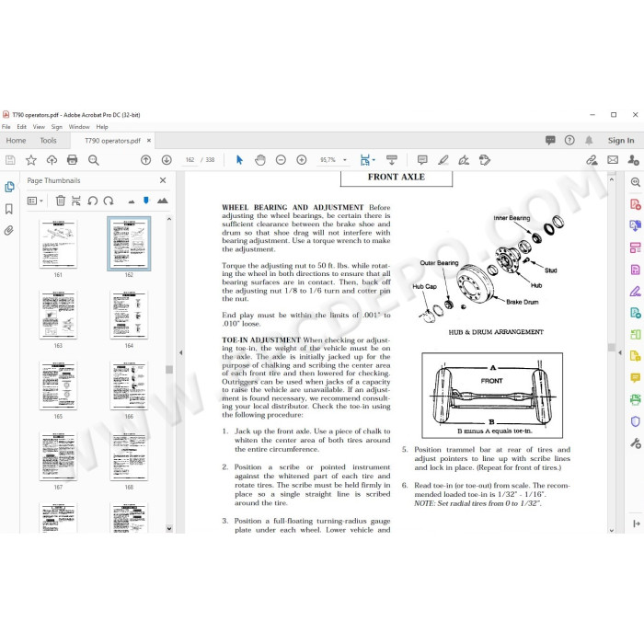Click the Stamp tool icon
644x644 pixels.
point(485,160)
